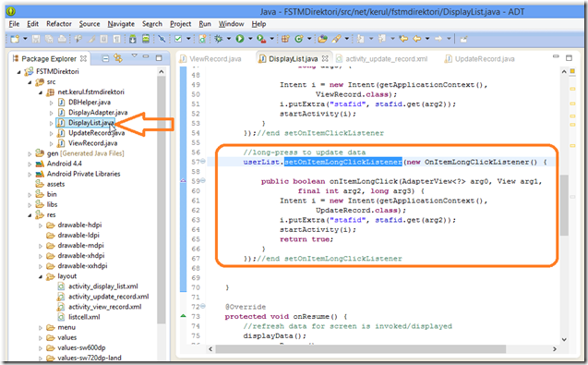Click the editor vertical scrollbar thumb
This screenshot has width=588, height=365.
pyautogui.click(x=564, y=204)
